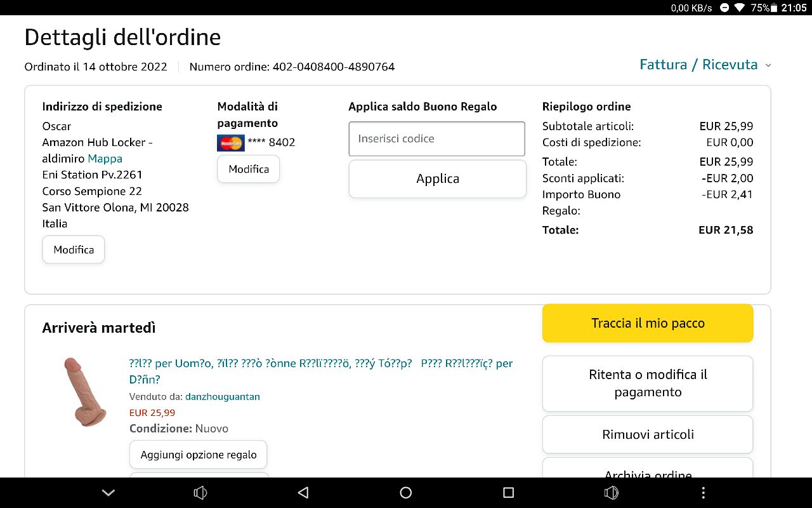
Task: Tap the Mastercard payment card icon
Action: 231,143
